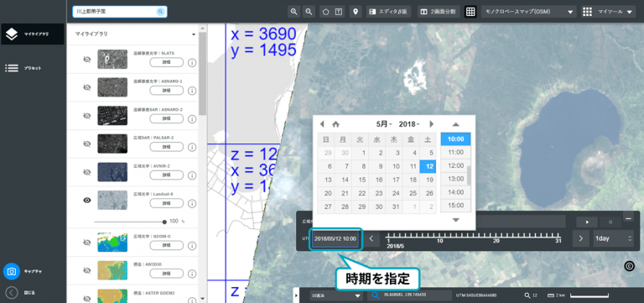
Task: Expand the My Tools dropdown
Action: point(609,12)
